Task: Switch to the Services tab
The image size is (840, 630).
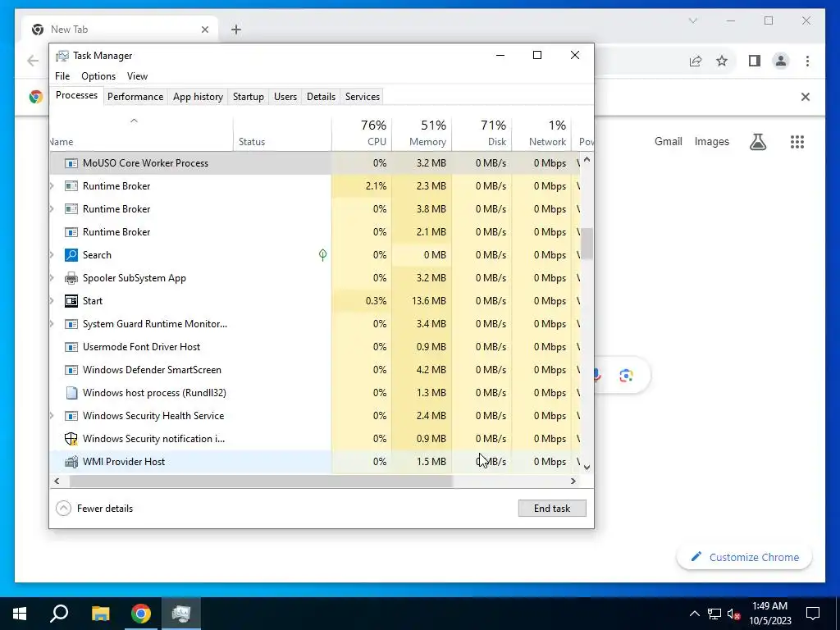Action: click(x=362, y=97)
